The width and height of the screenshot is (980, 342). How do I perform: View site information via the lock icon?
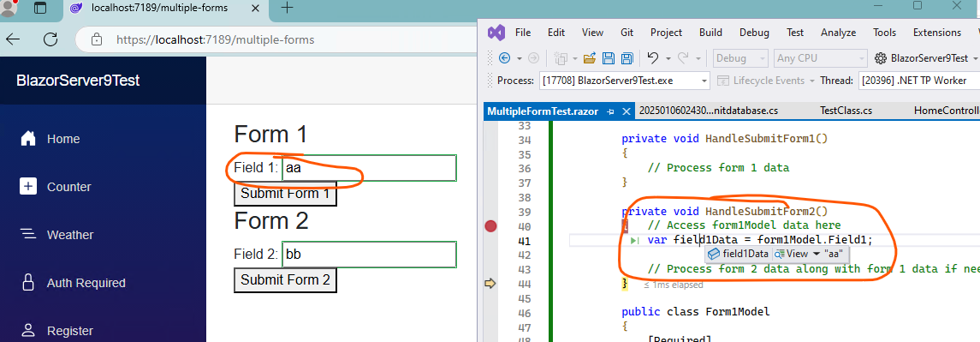[96, 39]
